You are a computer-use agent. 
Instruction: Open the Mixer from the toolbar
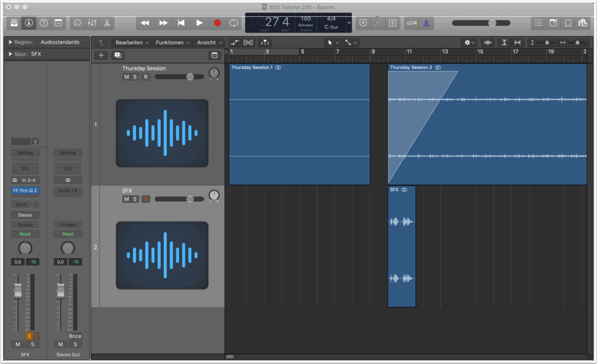tap(92, 23)
